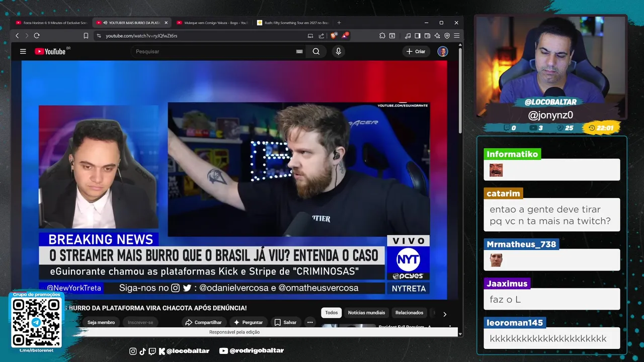Viewport: 644px width, 362px height.
Task: Open the Brave VPN shield icon
Action: [x=447, y=36]
